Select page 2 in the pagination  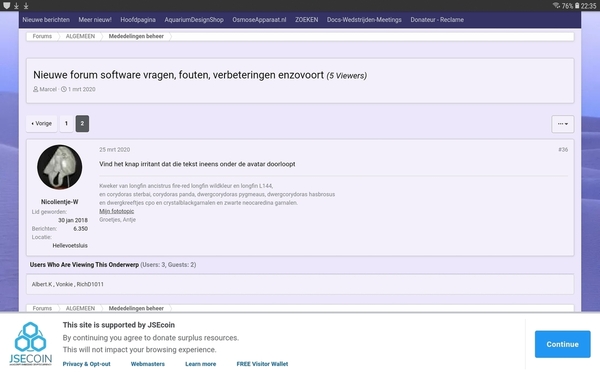pyautogui.click(x=82, y=124)
